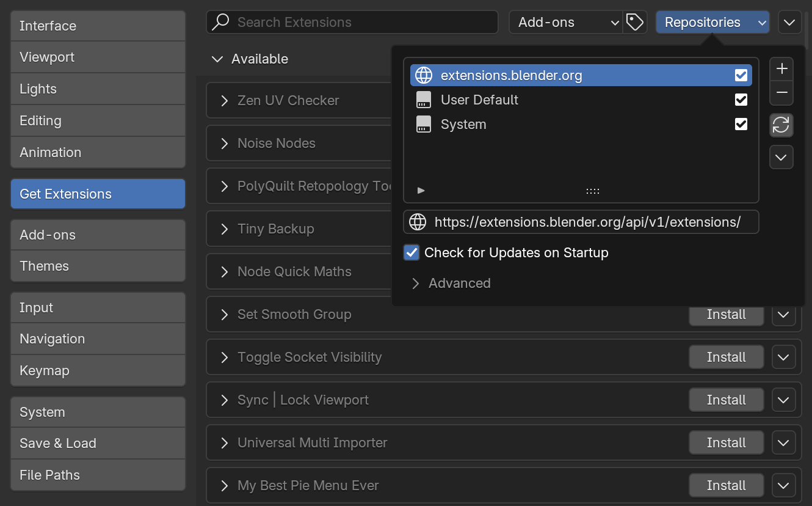
Task: Click the repository URL field
Action: (x=581, y=222)
